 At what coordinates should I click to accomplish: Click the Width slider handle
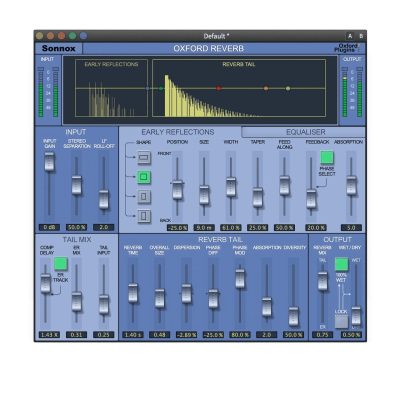pos(231,187)
